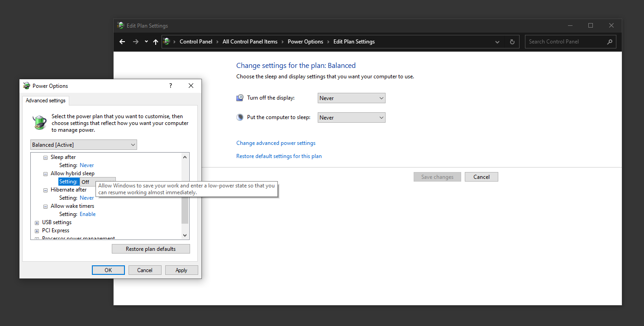
Task: Select the Advanced settings tab
Action: [x=45, y=101]
